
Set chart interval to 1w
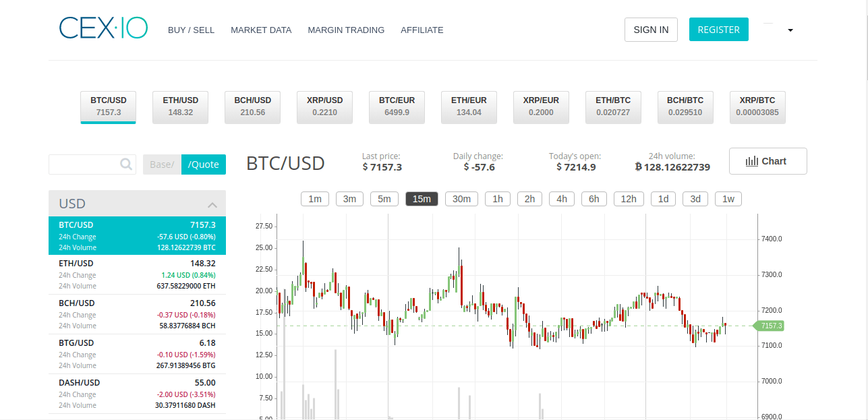(728, 199)
